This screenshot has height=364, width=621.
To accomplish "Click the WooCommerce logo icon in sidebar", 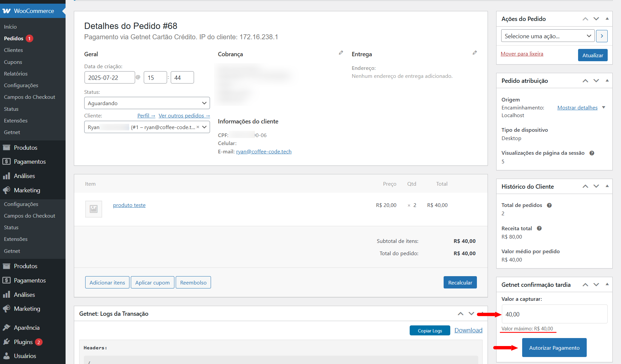I will point(7,11).
